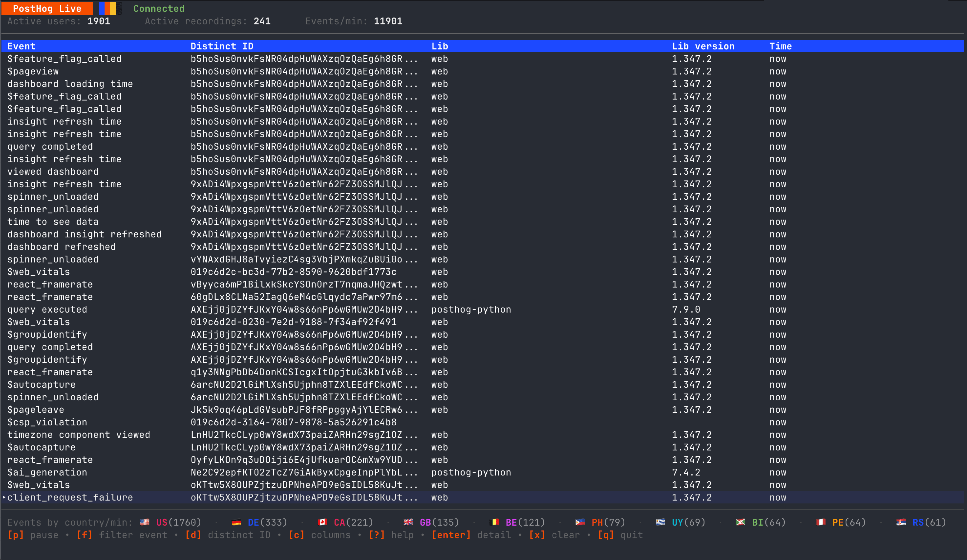Click the Germany flag icon next to DE
967x560 pixels.
tap(237, 522)
